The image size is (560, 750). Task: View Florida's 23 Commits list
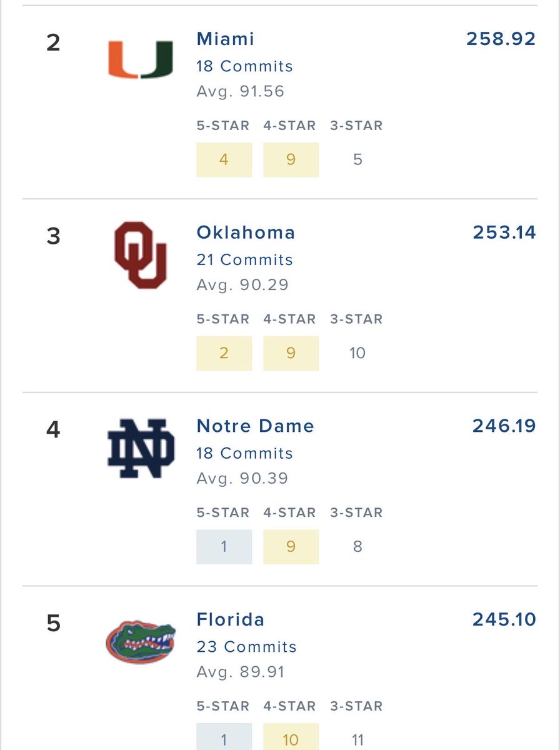coord(246,647)
